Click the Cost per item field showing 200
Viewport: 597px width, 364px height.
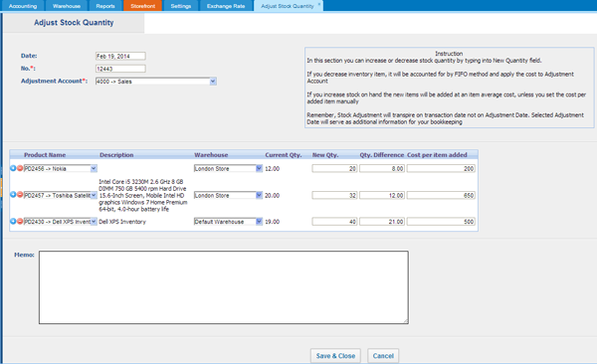coord(441,168)
